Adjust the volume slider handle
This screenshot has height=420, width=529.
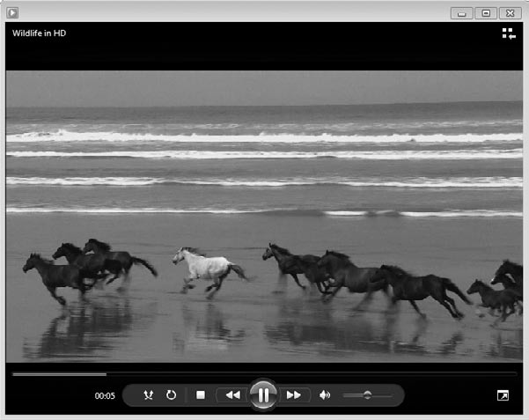coord(367,395)
